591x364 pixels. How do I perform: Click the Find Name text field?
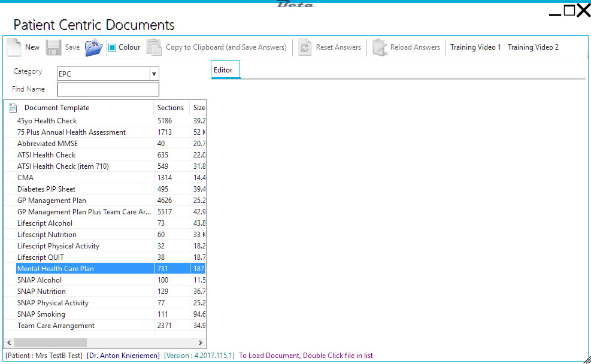tap(108, 90)
